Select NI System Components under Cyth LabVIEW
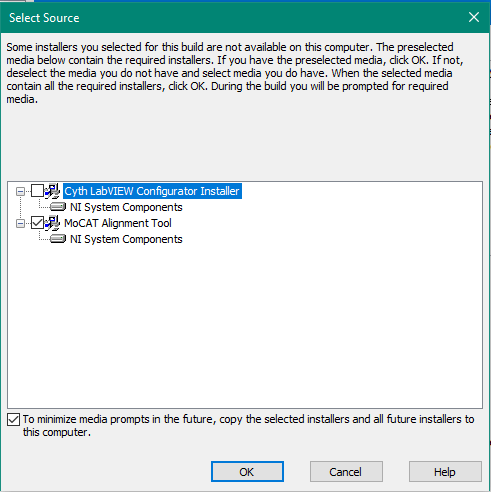491x492 pixels. 126,207
